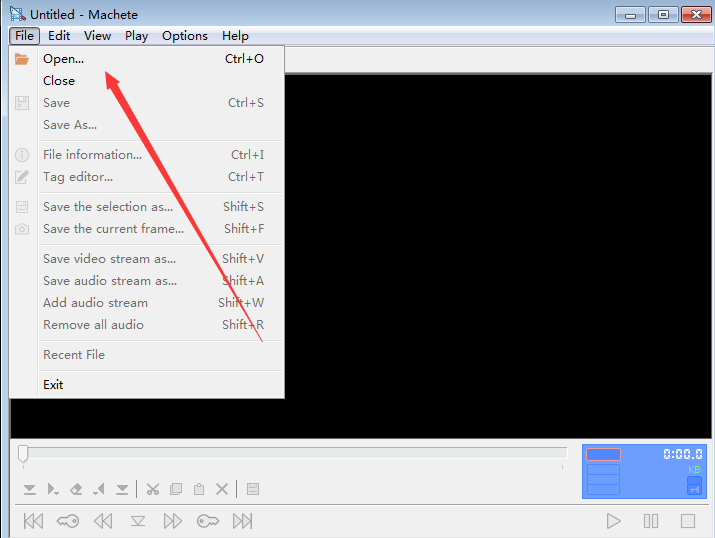This screenshot has width=715, height=538.
Task: Click the Cut scissors icon
Action: (x=153, y=489)
